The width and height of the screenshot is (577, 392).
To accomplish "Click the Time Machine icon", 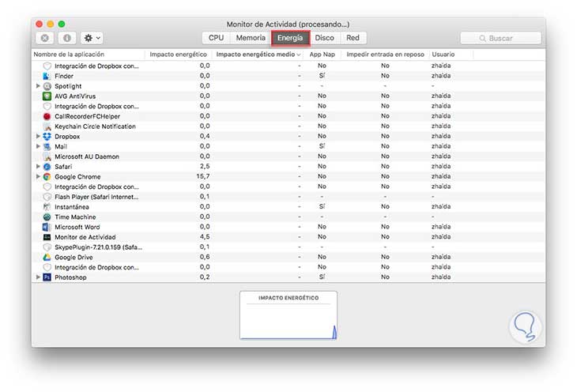I will [47, 217].
